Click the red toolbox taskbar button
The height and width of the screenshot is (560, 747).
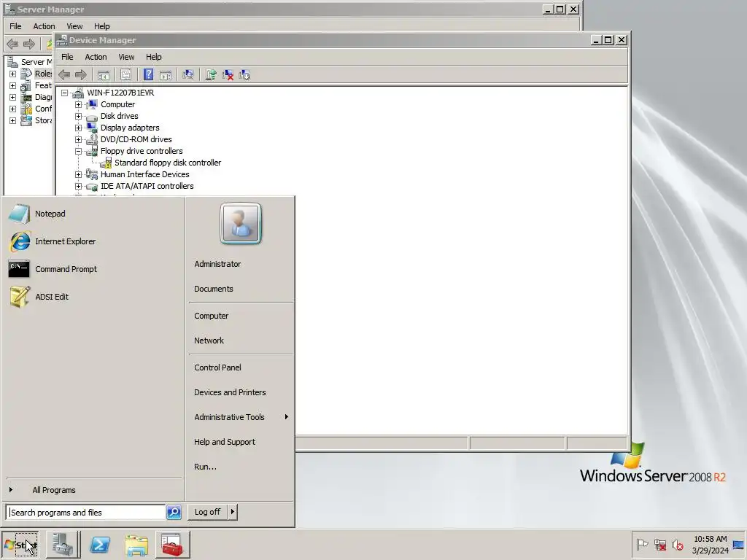pyautogui.click(x=172, y=544)
